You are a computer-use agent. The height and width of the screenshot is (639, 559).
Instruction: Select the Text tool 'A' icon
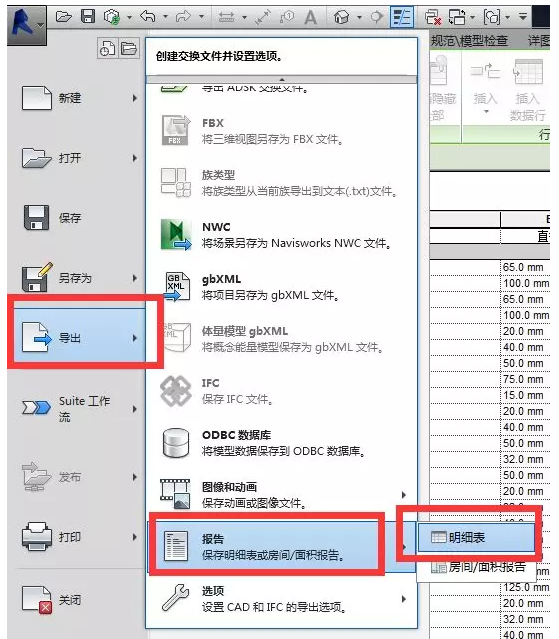[310, 17]
